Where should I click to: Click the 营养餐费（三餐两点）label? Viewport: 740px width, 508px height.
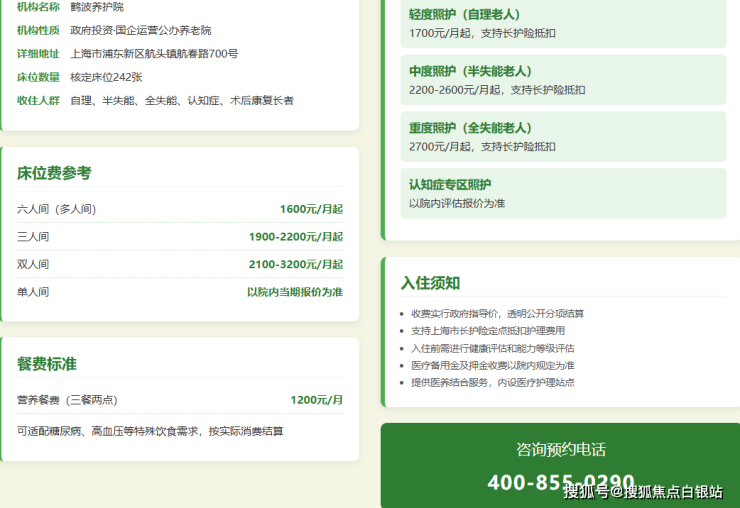click(x=67, y=400)
